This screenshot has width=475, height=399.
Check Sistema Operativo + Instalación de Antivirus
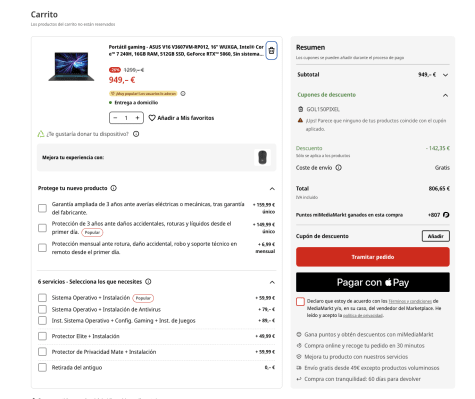pyautogui.click(x=42, y=309)
